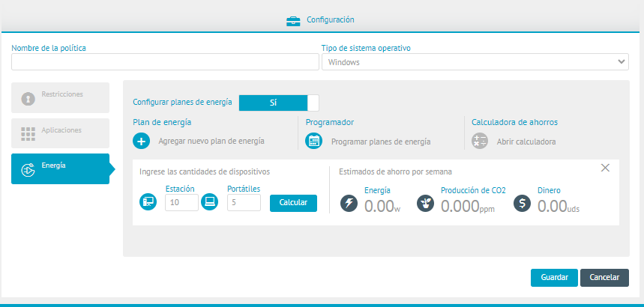Click the Guardar button
The width and height of the screenshot is (644, 307).
click(554, 278)
